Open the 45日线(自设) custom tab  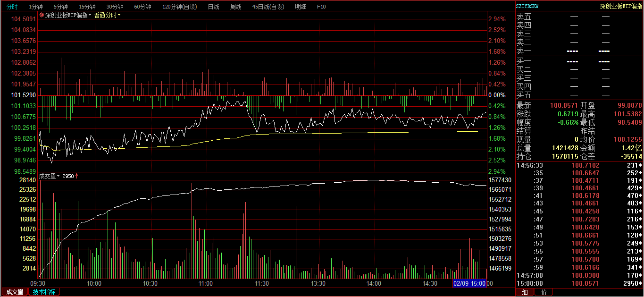[268, 7]
